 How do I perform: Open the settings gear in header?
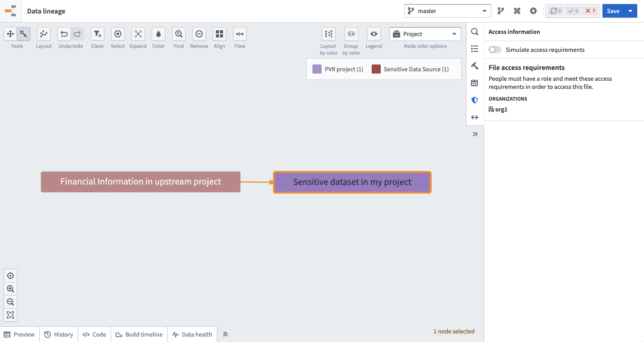(x=533, y=11)
